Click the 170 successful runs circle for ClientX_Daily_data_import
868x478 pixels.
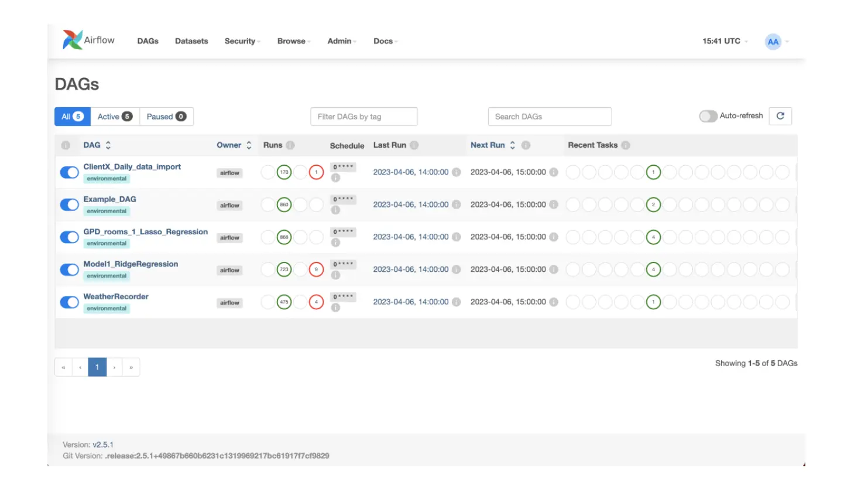pyautogui.click(x=284, y=172)
